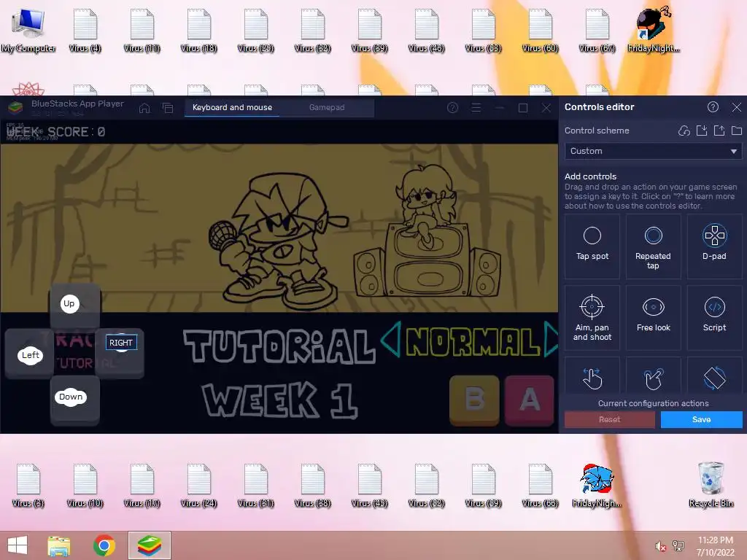Image resolution: width=747 pixels, height=560 pixels.
Task: Select WEEK 1 in game list
Action: (x=280, y=400)
